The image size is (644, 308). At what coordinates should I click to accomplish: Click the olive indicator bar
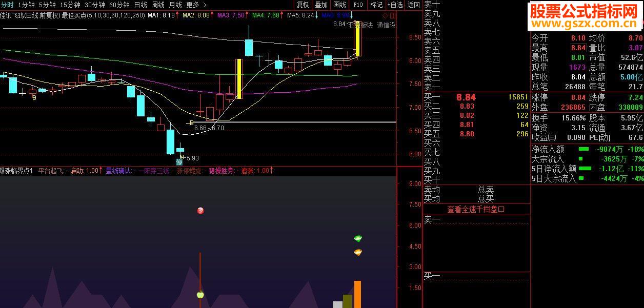coord(347,301)
